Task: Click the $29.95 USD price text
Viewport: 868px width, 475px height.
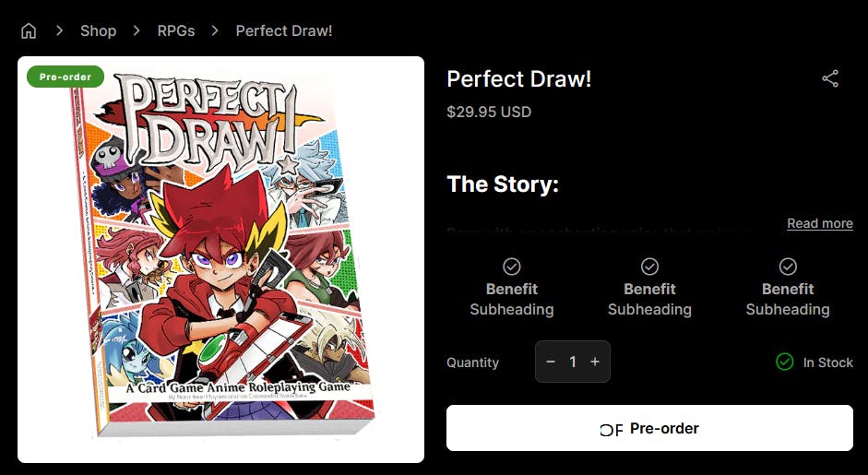Action: [x=489, y=113]
